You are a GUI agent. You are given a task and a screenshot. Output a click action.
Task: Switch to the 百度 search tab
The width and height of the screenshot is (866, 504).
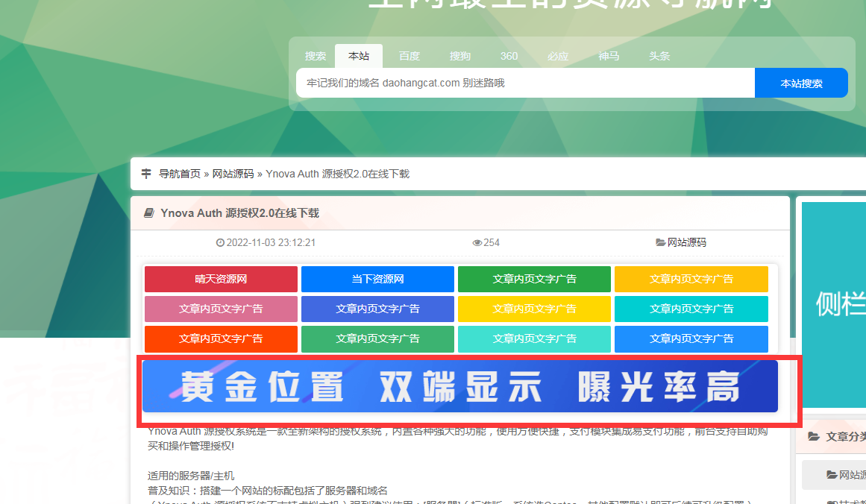[x=409, y=56]
